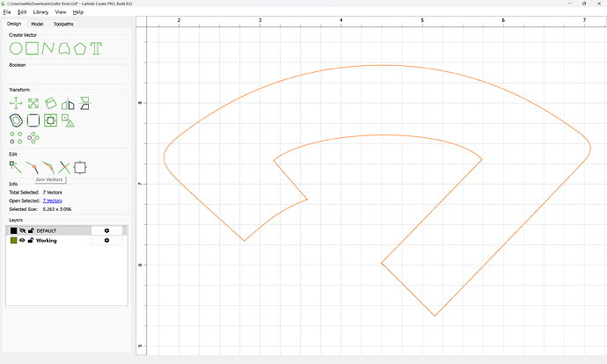Viewport: 607px width, 364px height.
Task: Open the Trim Vectors scissors tool
Action: pos(64,166)
